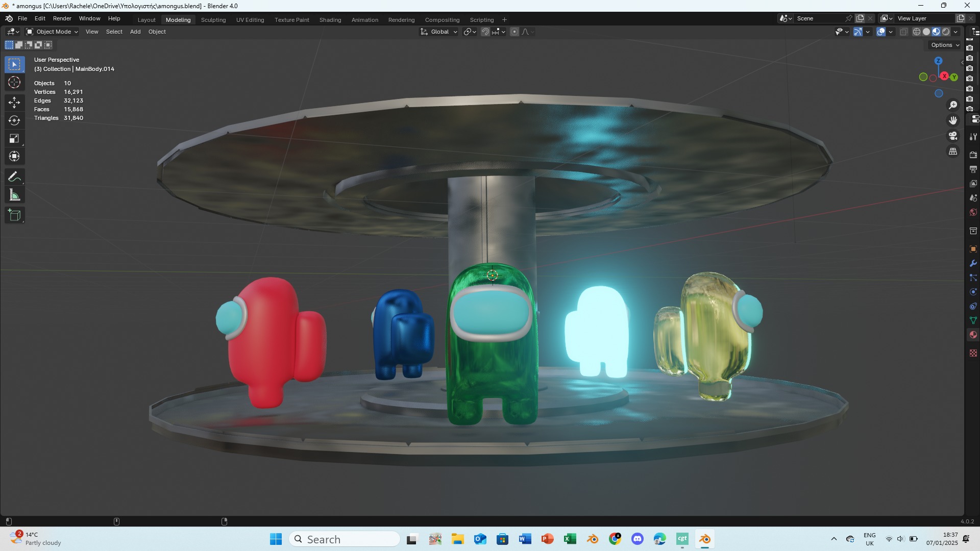This screenshot has height=551, width=980.
Task: Click add view layer button beside View Layer
Action: coord(961,18)
